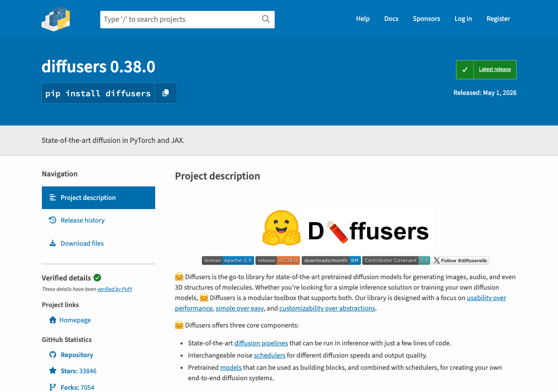Click the Contributor Covenant 2.1 badge
Screen dimensions: 558x392
[x=396, y=260]
